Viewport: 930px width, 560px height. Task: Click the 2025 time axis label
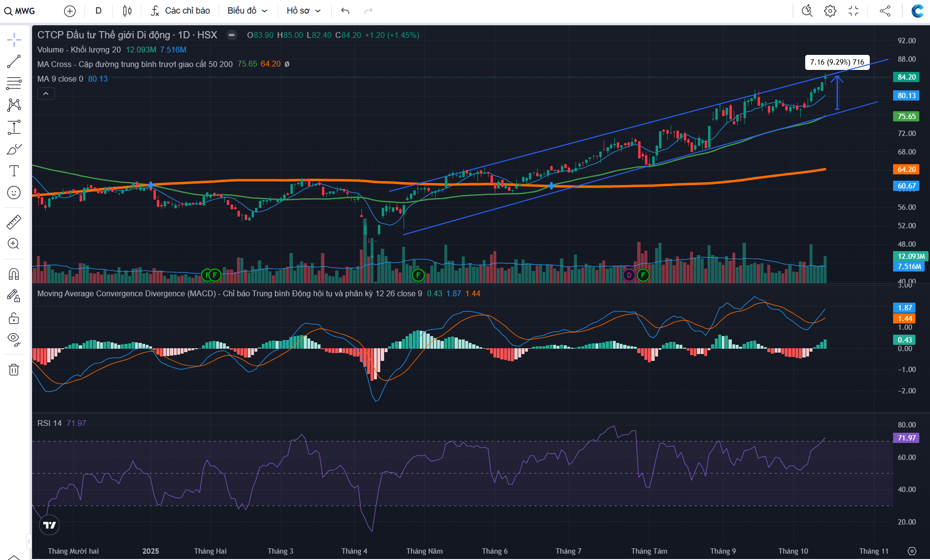[151, 551]
